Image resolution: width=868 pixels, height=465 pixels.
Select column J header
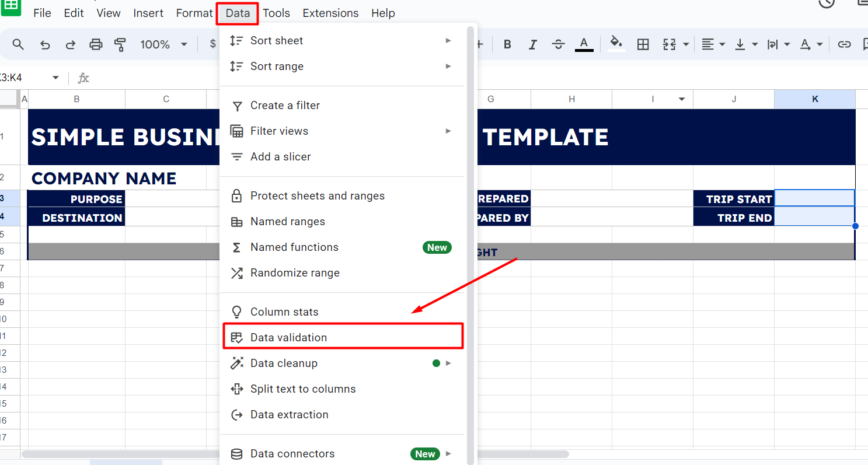pyautogui.click(x=734, y=99)
